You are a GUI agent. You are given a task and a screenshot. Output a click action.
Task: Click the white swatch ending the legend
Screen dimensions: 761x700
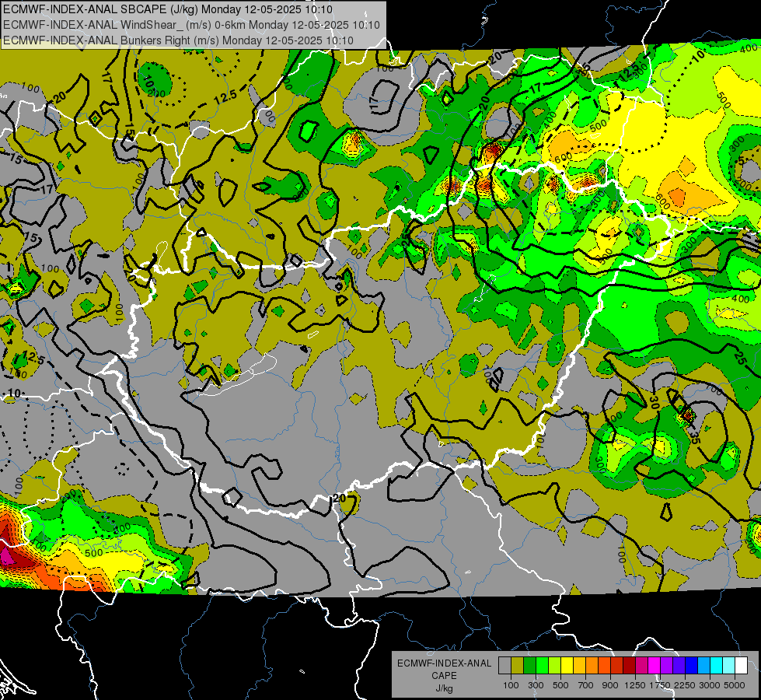[741, 666]
